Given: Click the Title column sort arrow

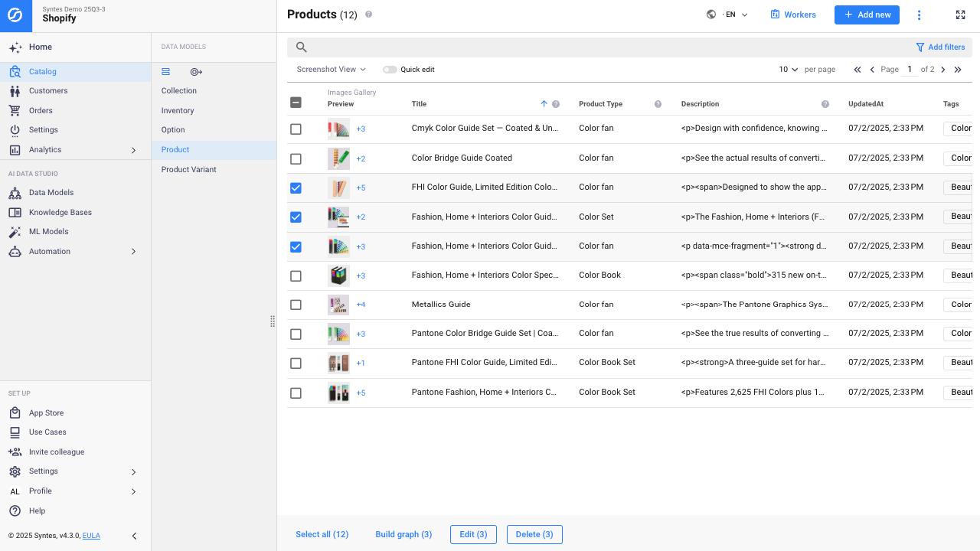Looking at the screenshot, I should click(544, 104).
